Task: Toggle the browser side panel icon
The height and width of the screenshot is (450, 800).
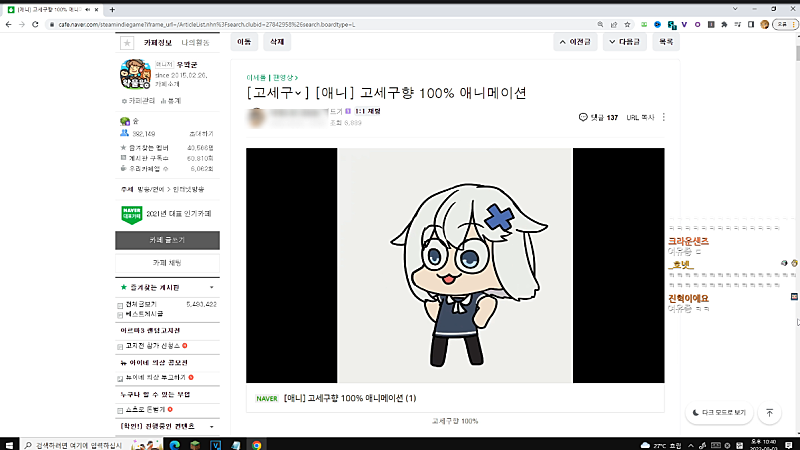Action: click(751, 24)
